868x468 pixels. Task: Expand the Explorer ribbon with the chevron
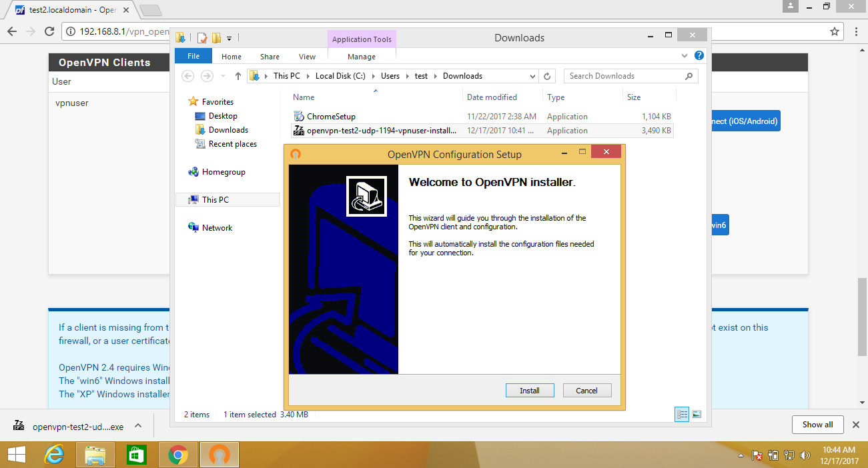click(685, 56)
